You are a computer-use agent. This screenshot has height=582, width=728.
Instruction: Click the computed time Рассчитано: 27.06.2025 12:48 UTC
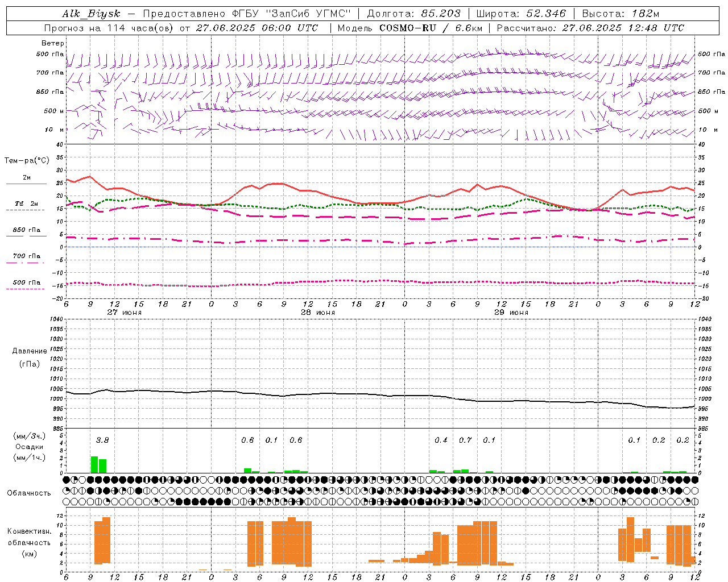(590, 28)
